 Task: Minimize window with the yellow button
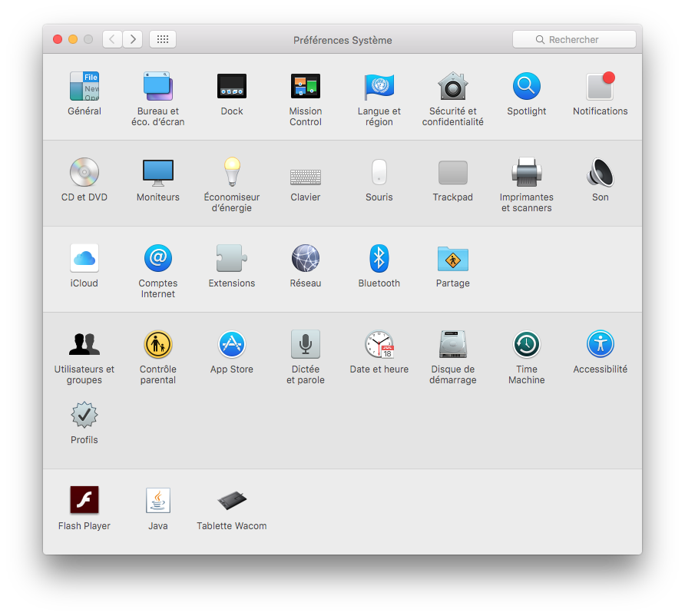[73, 39]
